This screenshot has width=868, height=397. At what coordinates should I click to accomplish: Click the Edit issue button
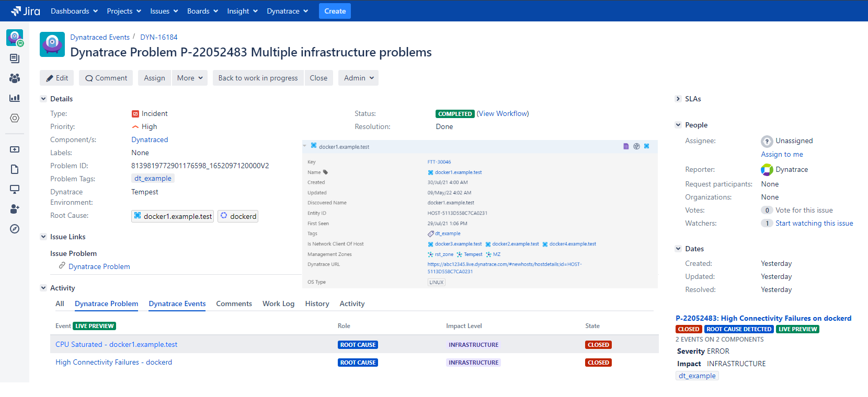pyautogui.click(x=57, y=78)
